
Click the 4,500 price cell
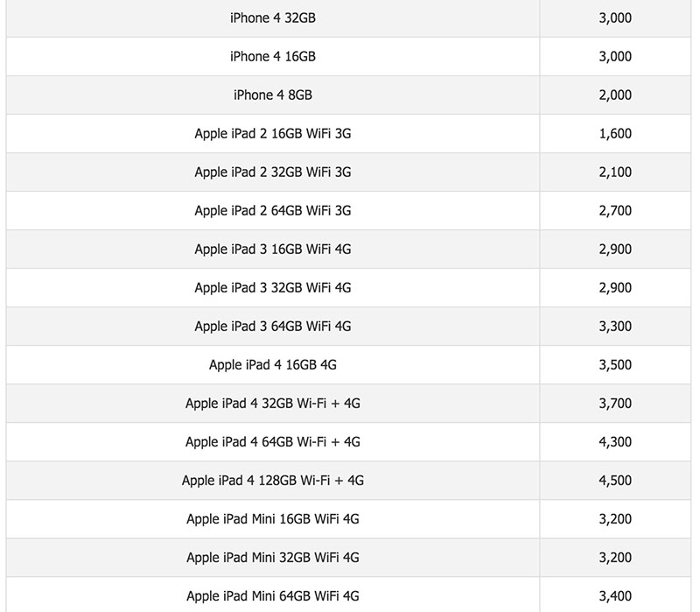click(x=615, y=481)
